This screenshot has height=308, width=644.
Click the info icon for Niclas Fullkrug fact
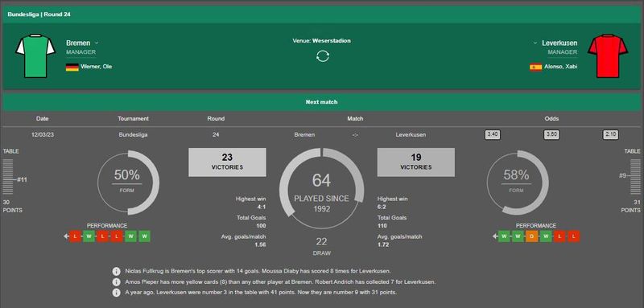(117, 272)
